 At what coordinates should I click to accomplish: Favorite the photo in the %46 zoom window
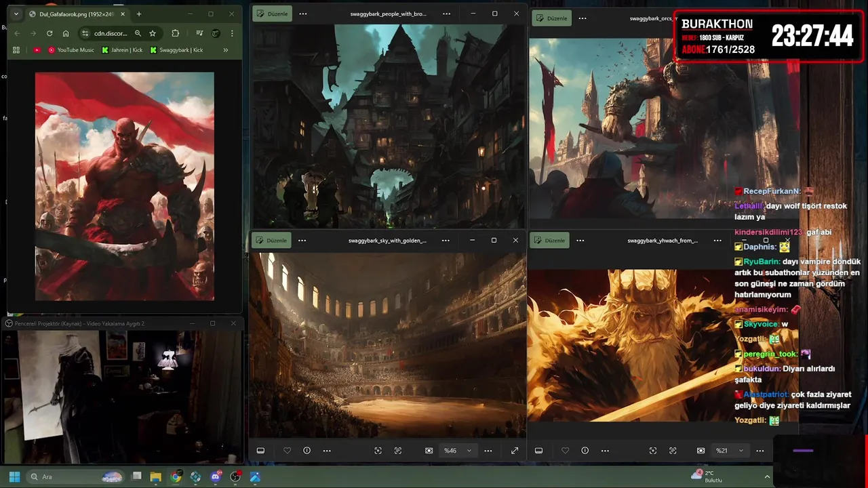(x=287, y=451)
